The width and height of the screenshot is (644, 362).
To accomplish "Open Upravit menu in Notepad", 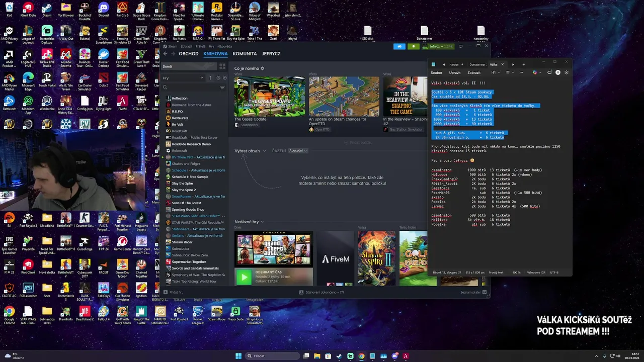I will click(455, 72).
